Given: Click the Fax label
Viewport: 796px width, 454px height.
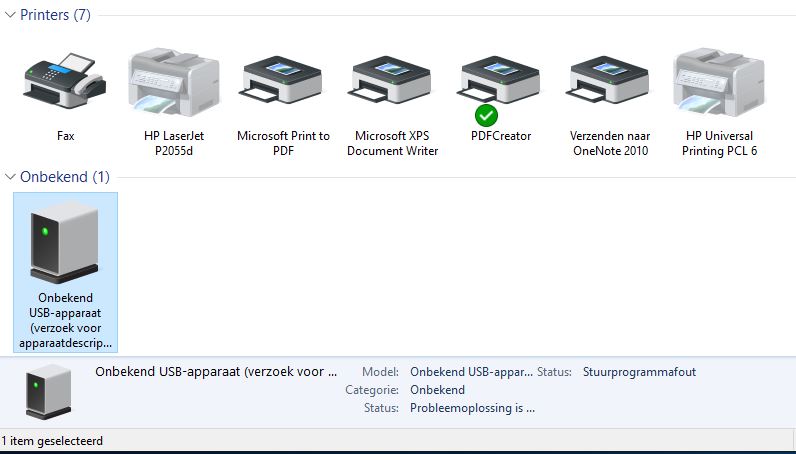Looking at the screenshot, I should [x=65, y=136].
